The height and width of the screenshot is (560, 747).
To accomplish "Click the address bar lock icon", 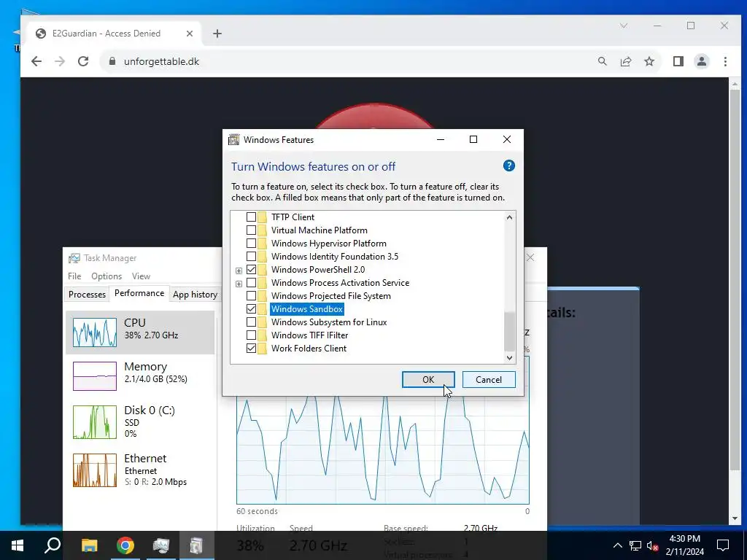I will (112, 61).
